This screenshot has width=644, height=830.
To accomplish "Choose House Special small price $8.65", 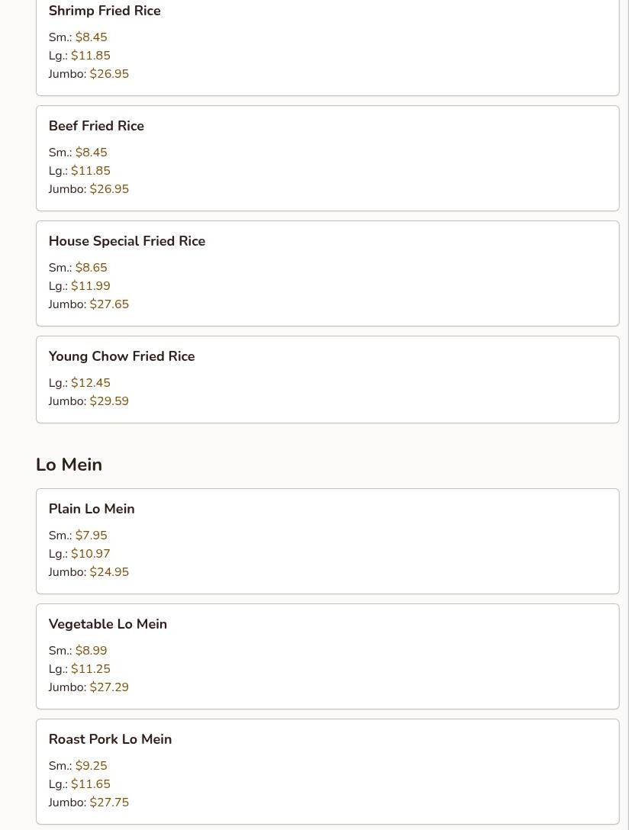I will click(x=92, y=268).
